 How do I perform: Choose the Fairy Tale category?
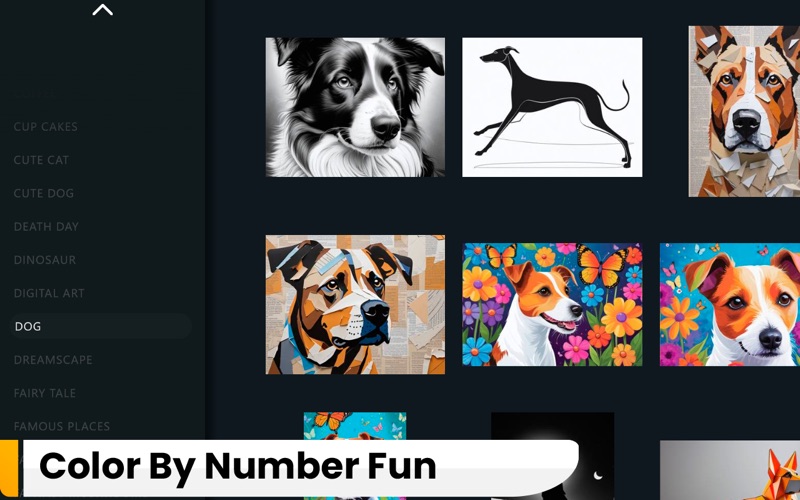point(44,393)
